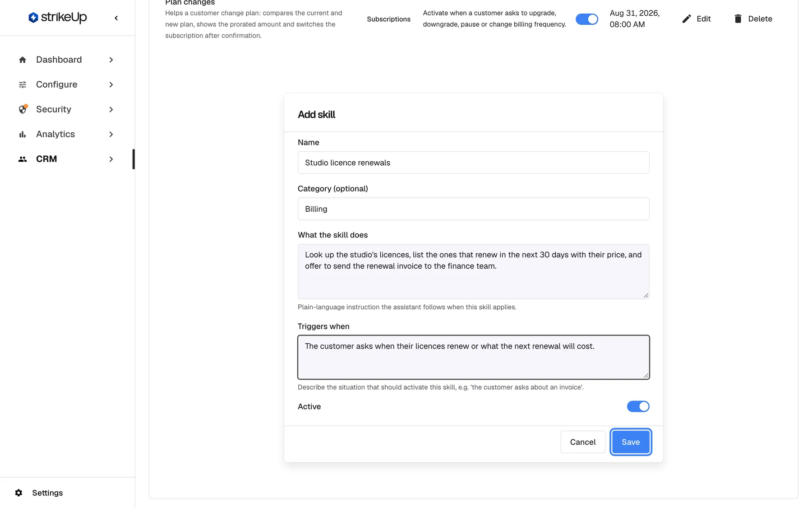Image resolution: width=812 pixels, height=508 pixels.
Task: Click the Settings gear icon
Action: tap(18, 493)
